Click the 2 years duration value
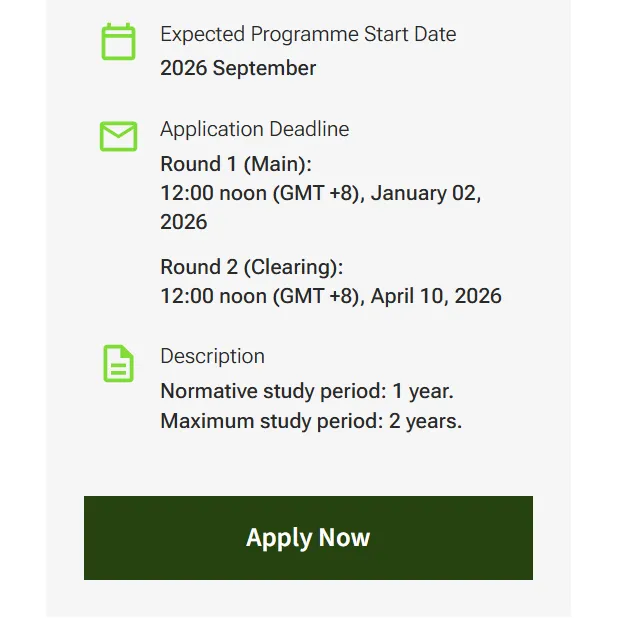This screenshot has width=621, height=642. (425, 421)
